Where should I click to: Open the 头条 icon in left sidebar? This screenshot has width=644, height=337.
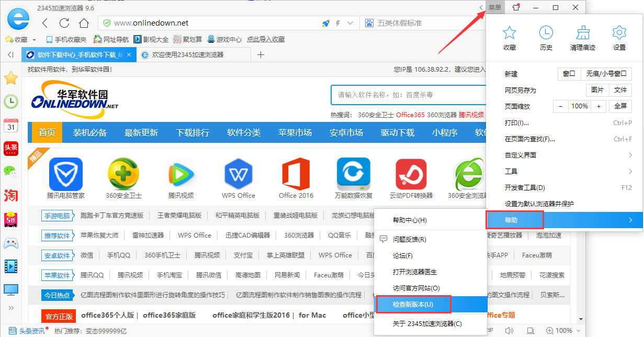10,149
